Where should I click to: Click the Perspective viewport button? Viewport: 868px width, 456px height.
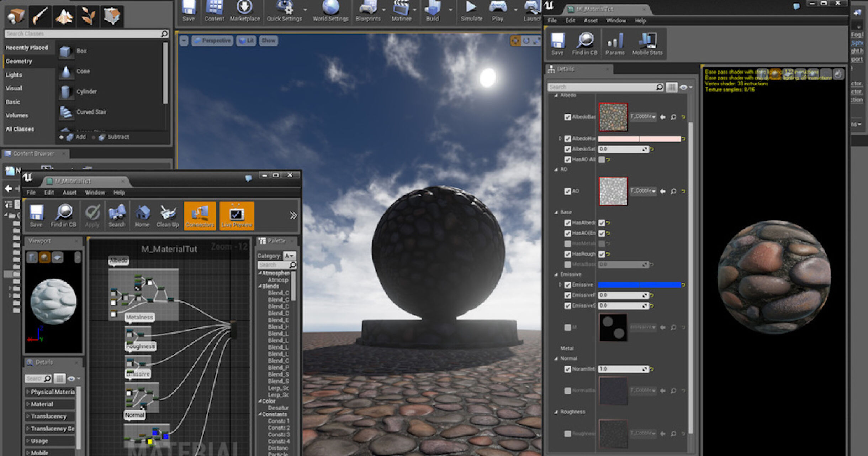click(213, 41)
